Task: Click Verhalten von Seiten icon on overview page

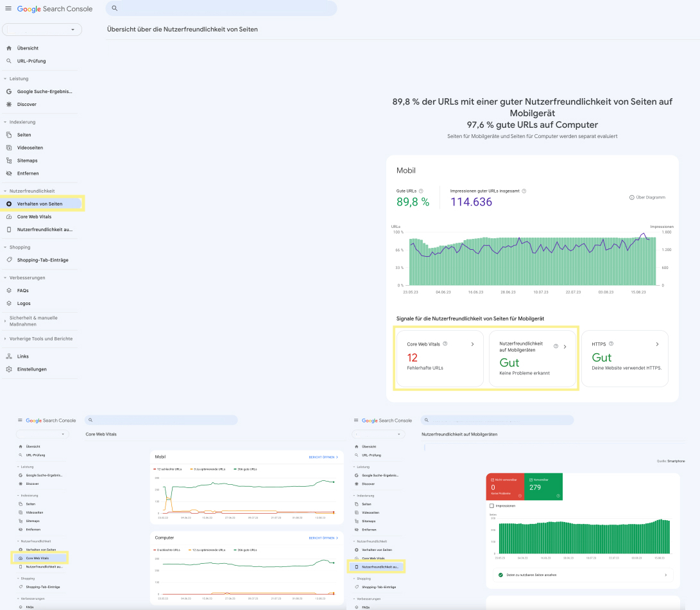Action: pyautogui.click(x=9, y=204)
